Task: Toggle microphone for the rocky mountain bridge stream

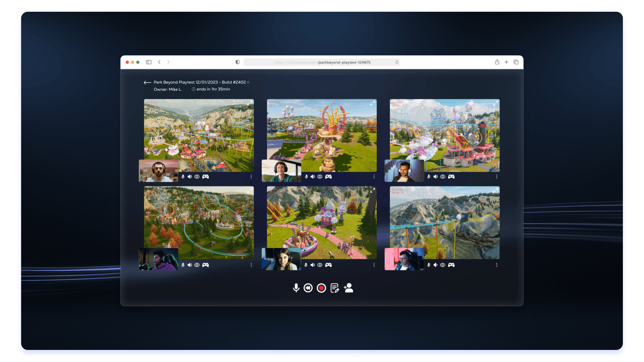Action: coord(429,265)
